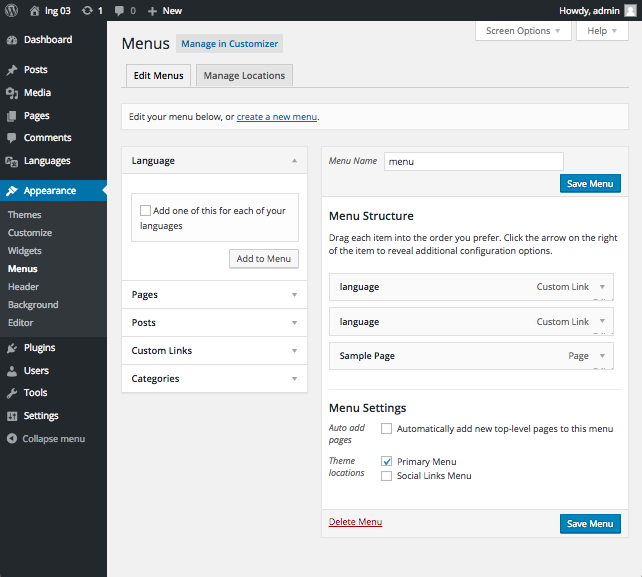Expand the Sample Page menu item
The width and height of the screenshot is (642, 577).
602,356
